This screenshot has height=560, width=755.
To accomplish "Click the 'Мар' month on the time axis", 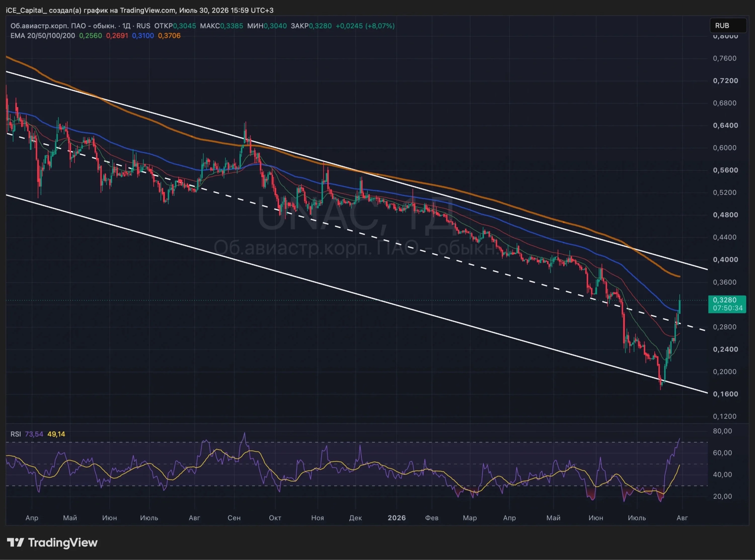I will [x=470, y=518].
